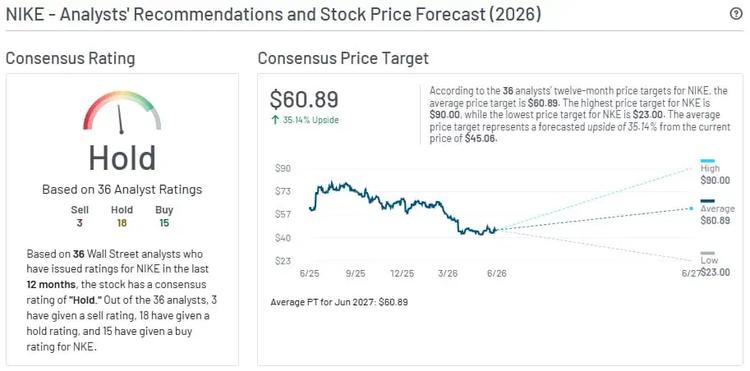
Task: Click the Consensus Price Target heading
Action: 343,59
